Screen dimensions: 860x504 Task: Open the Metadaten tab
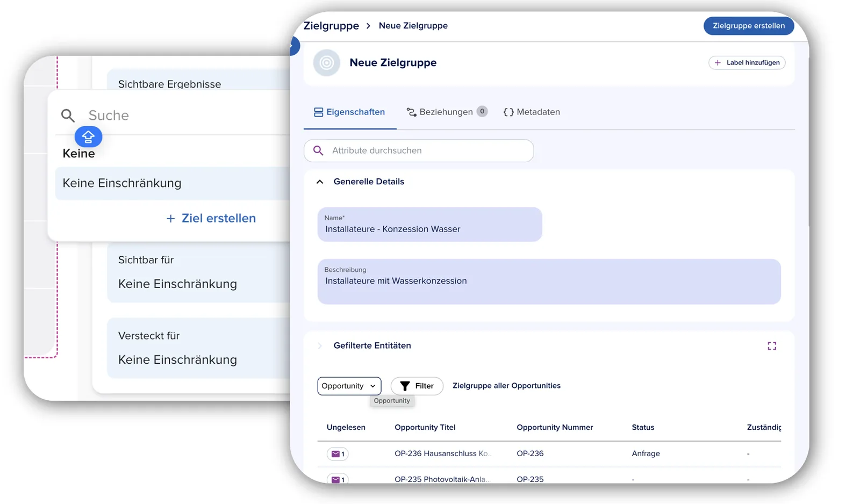click(x=532, y=112)
